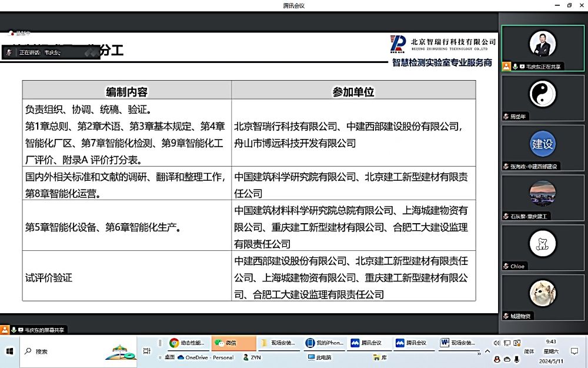The height and width of the screenshot is (368, 588).
Task: Show hidden system tray icons
Action: pyautogui.click(x=487, y=352)
